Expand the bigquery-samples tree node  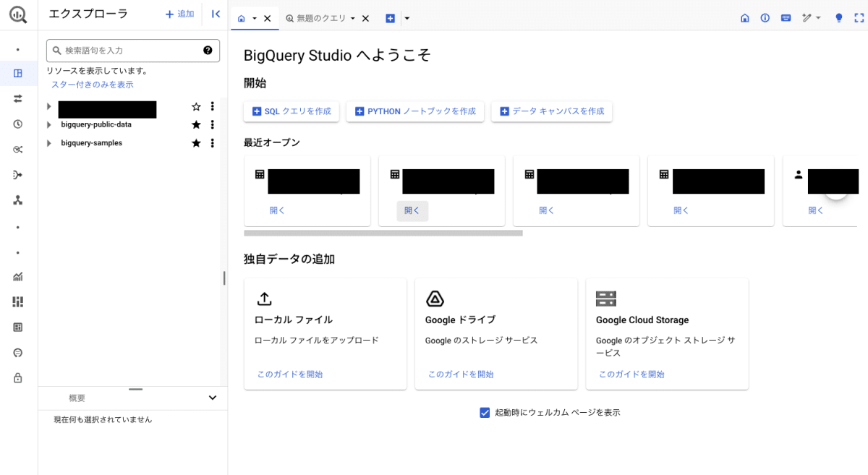click(49, 143)
